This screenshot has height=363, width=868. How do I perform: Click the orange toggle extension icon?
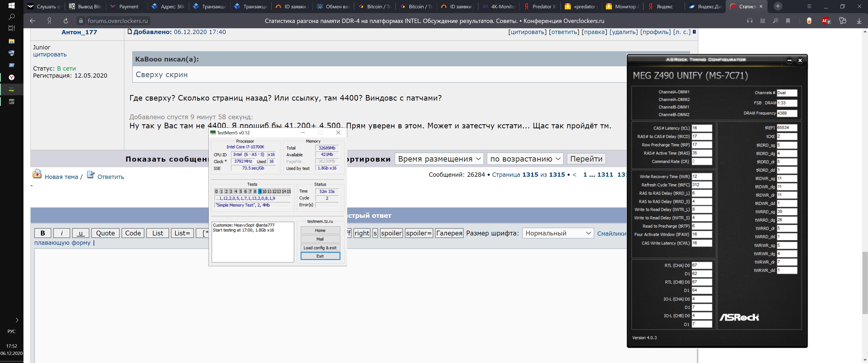(x=809, y=21)
